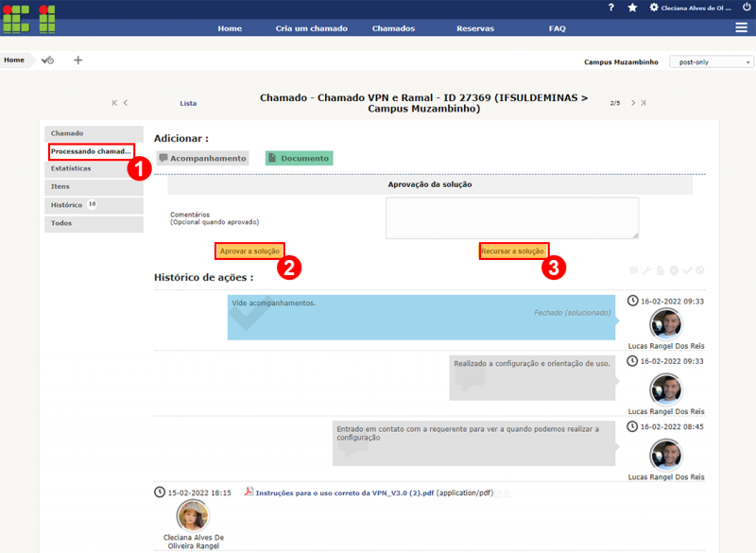Open the Lista link
The width and height of the screenshot is (756, 553).
(x=188, y=103)
